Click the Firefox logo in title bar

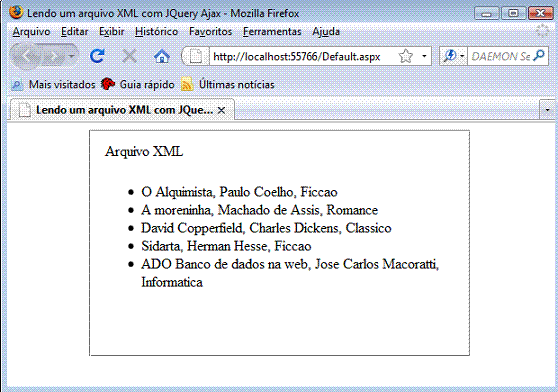16,12
